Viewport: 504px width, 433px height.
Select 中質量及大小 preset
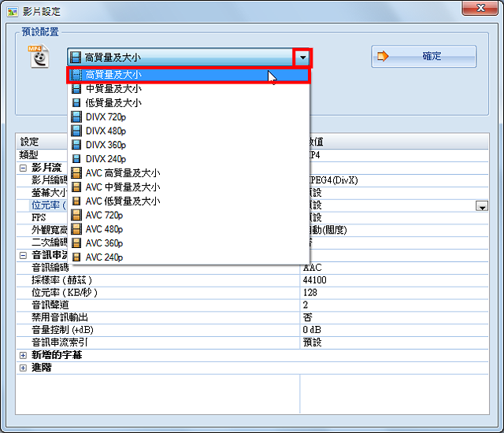click(x=189, y=89)
